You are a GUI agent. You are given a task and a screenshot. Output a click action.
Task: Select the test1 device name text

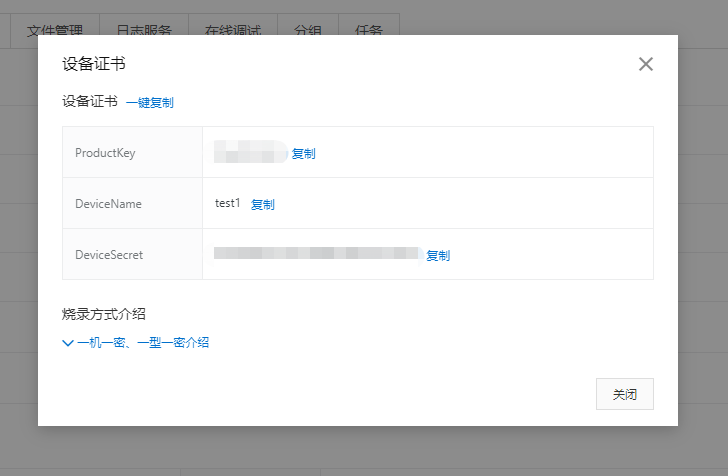[227, 203]
